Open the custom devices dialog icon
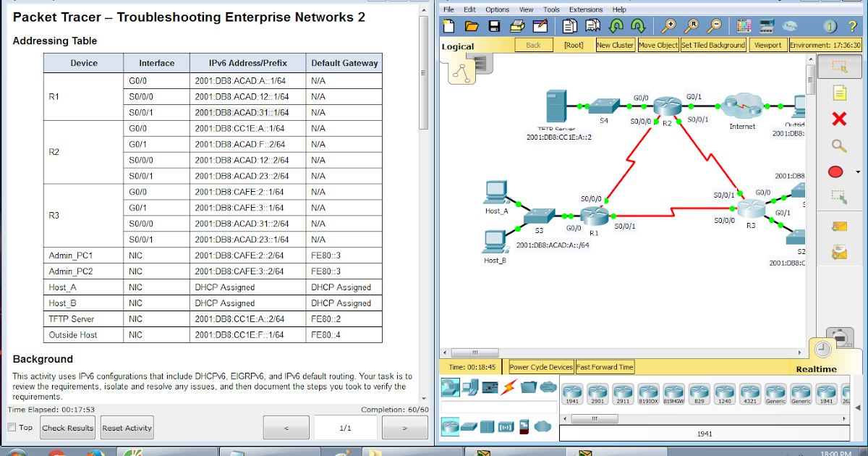The image size is (868, 456). [767, 27]
